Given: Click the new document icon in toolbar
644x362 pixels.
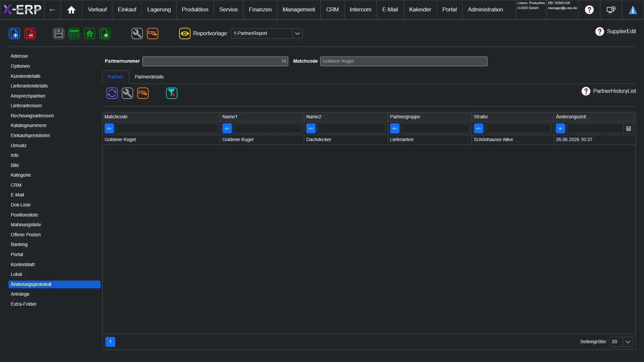Looking at the screenshot, I should click(14, 34).
